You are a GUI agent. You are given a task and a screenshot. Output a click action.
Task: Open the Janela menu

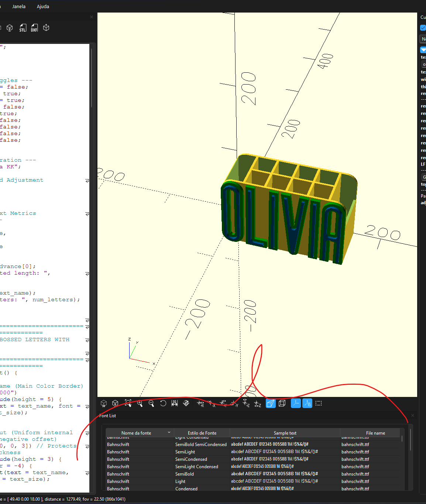click(19, 6)
